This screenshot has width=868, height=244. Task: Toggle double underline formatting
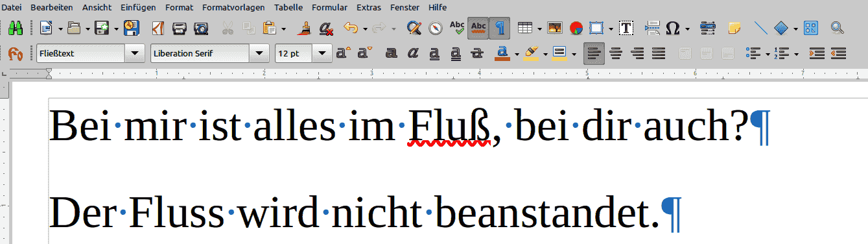click(x=456, y=53)
